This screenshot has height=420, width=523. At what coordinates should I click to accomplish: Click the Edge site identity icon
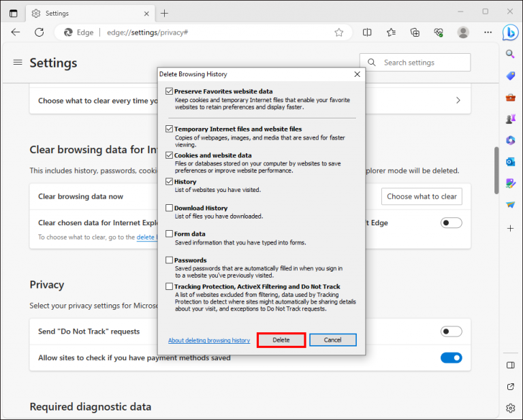point(68,32)
